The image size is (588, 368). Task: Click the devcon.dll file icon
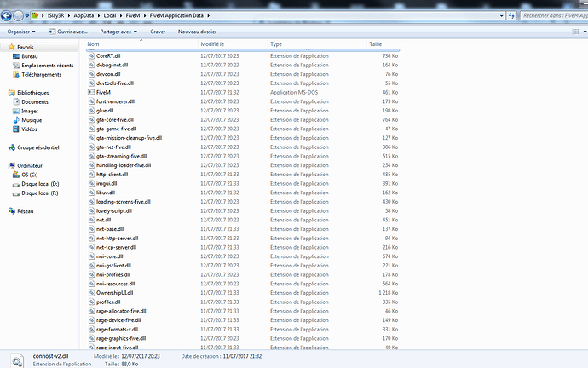pos(91,74)
